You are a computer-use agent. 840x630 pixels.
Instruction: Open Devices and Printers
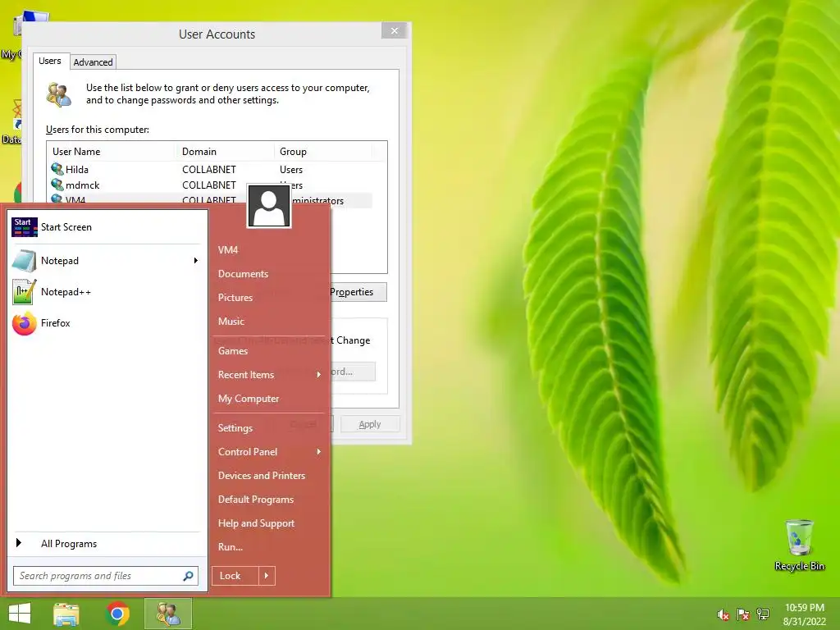262,476
